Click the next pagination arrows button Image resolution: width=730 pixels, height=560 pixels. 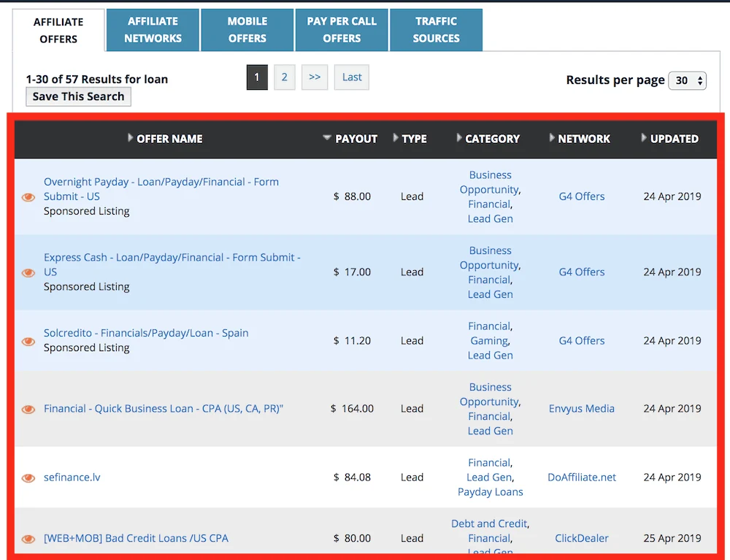315,77
